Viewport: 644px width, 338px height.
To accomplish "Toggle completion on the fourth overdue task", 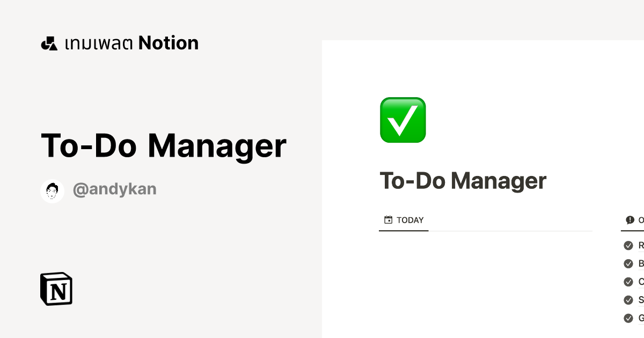I will (x=628, y=300).
